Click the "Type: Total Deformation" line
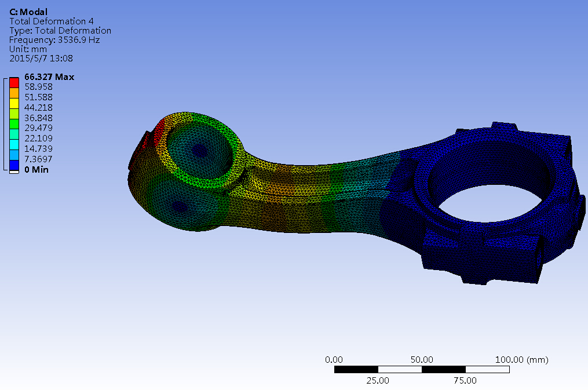Screen dimensions: 588x390 (x=60, y=31)
